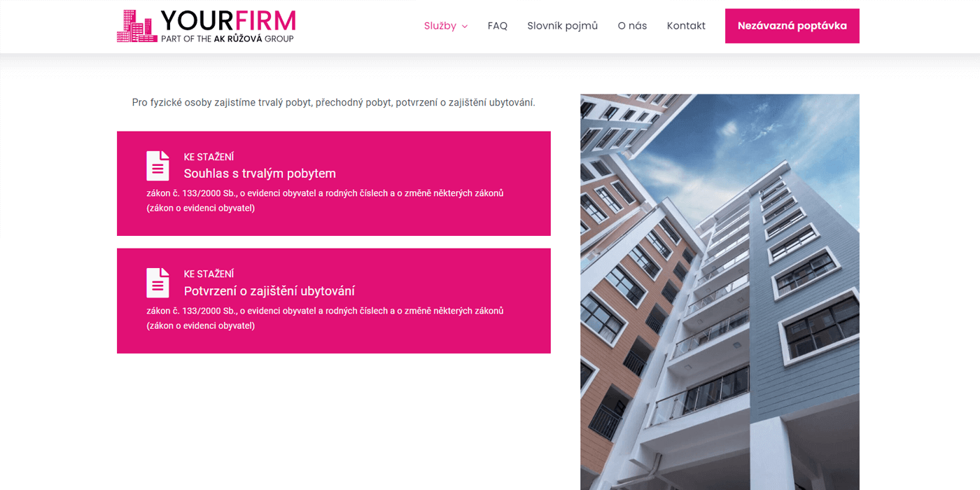Open the Kontakt page
980x490 pixels.
tap(686, 26)
